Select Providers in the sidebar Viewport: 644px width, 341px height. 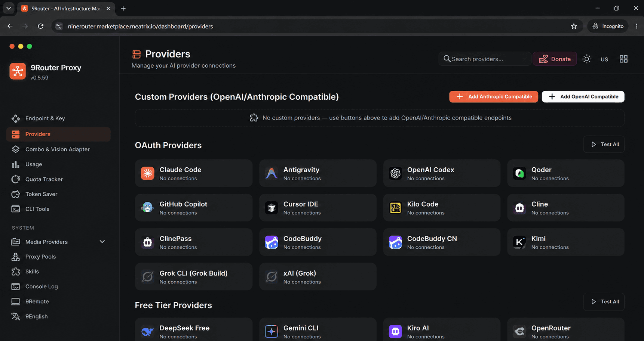pos(58,134)
